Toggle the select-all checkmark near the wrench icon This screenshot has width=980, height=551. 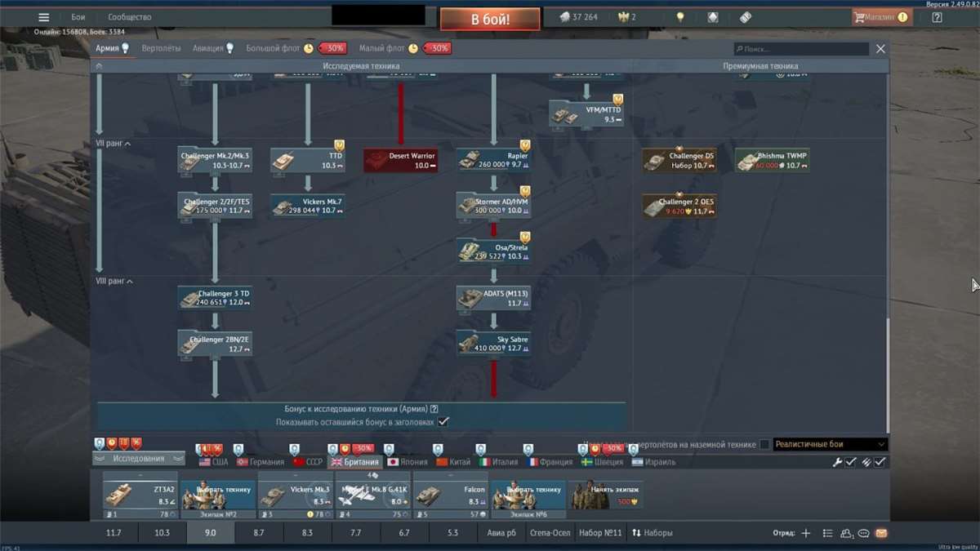(850, 462)
